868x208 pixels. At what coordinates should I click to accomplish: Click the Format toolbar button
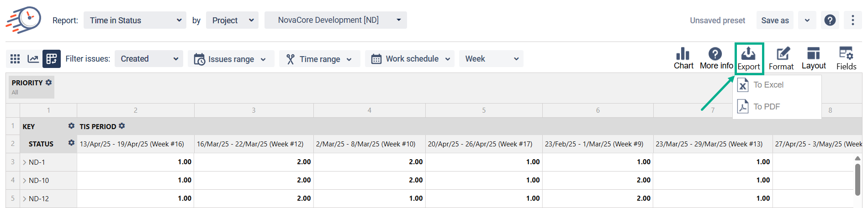tap(781, 58)
